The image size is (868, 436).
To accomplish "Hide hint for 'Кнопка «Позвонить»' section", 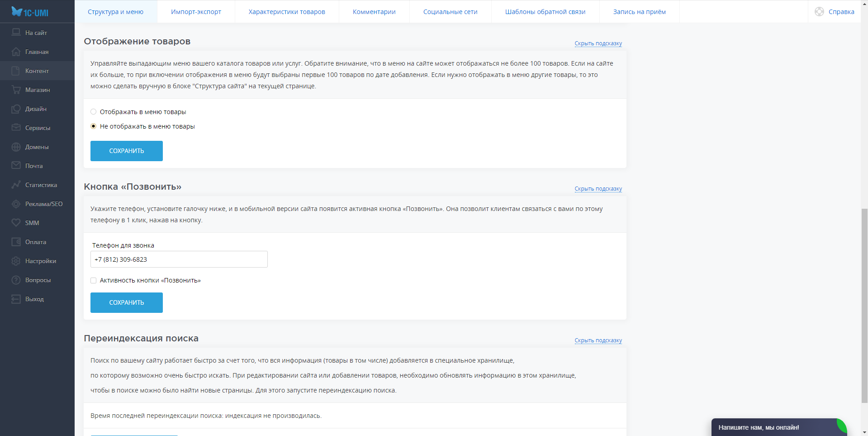I will pos(598,189).
